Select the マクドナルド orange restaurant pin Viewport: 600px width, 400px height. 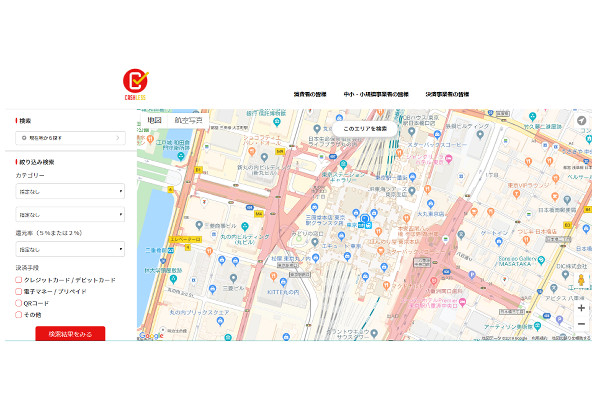386,285
